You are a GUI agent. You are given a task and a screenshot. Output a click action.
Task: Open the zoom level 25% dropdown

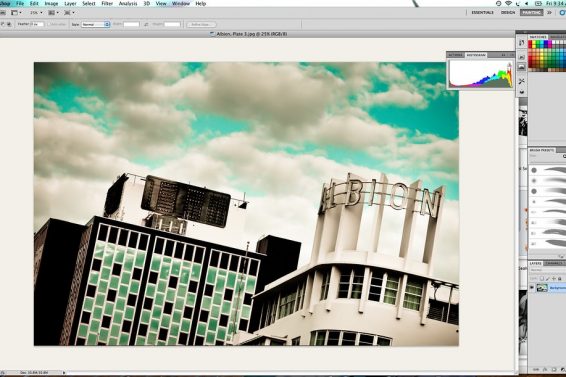[36, 13]
